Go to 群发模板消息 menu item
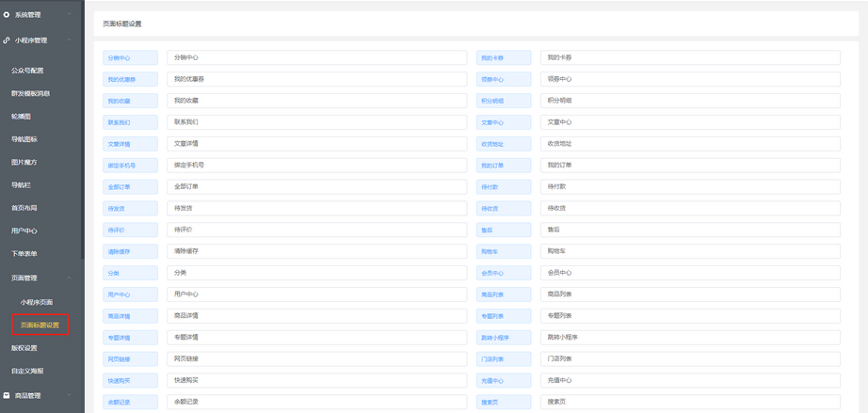Image resolution: width=868 pixels, height=413 pixels. pos(30,93)
